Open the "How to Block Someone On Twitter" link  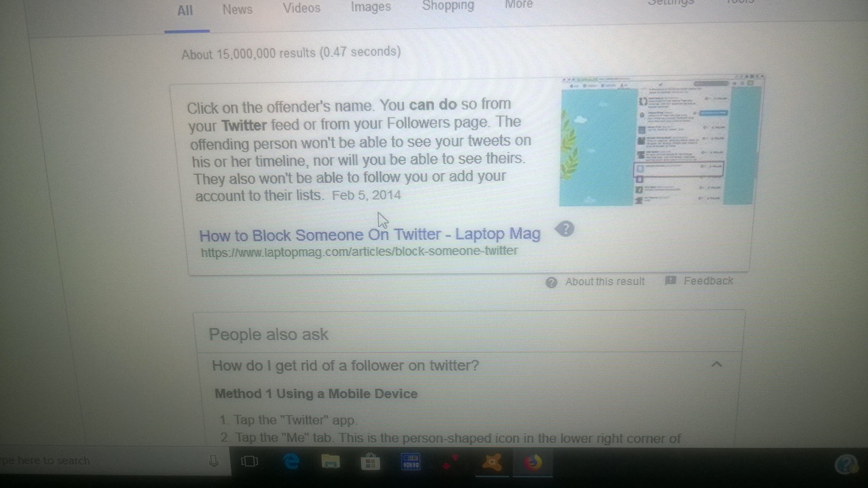point(370,234)
